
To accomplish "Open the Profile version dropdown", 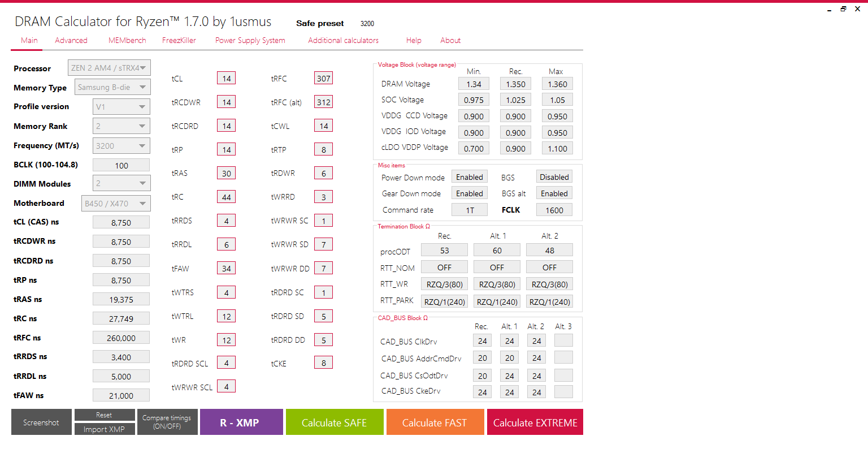I will (x=121, y=106).
